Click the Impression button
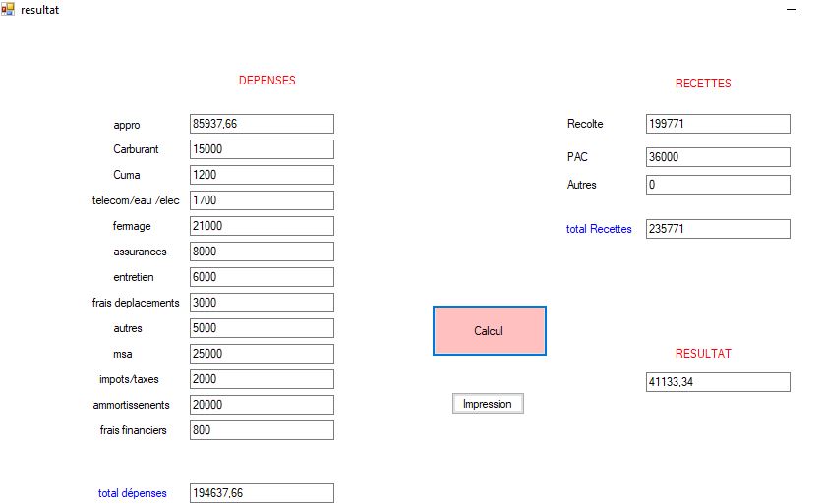This screenshot has height=504, width=824. [488, 404]
